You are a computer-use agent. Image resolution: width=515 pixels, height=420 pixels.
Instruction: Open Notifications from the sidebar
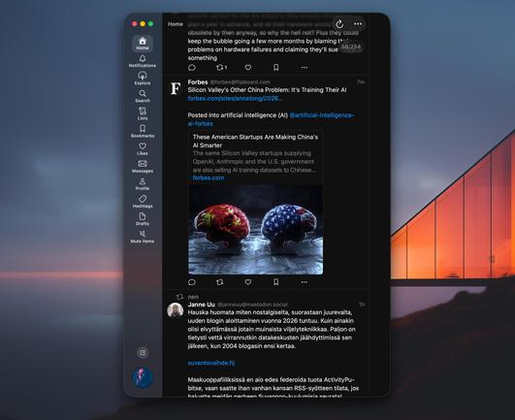pos(143,61)
